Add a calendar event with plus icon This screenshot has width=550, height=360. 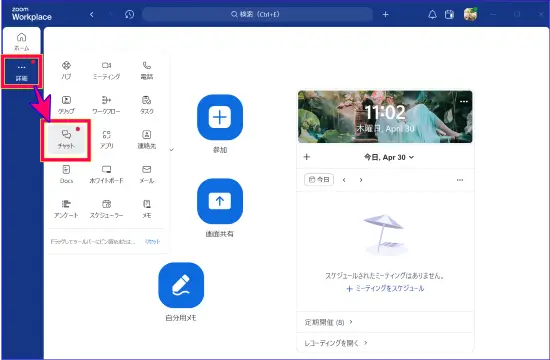307,157
